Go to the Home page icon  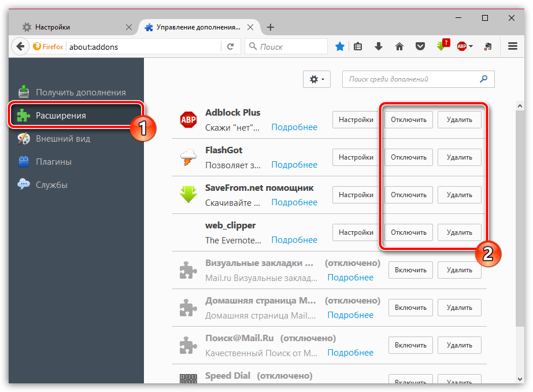(399, 46)
